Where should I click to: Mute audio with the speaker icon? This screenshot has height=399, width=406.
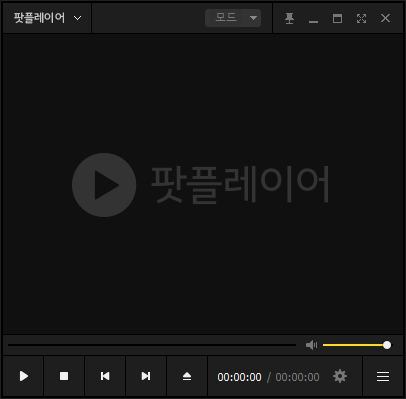point(311,345)
